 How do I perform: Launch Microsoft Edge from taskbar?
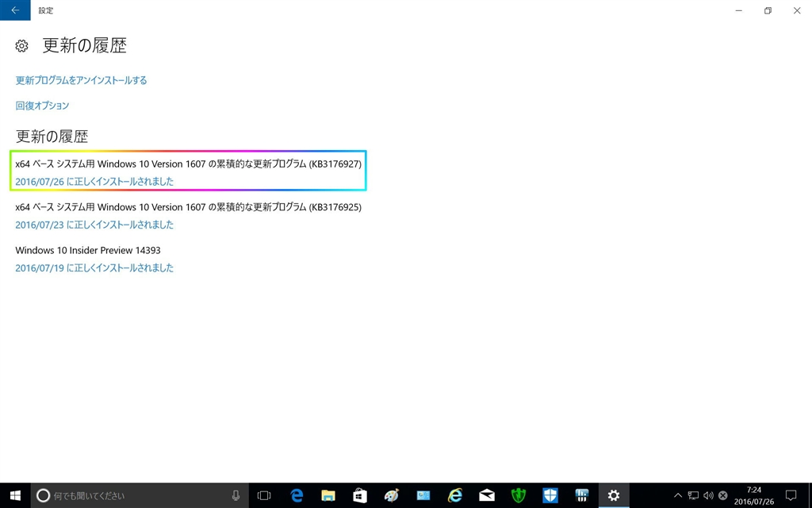click(x=297, y=495)
